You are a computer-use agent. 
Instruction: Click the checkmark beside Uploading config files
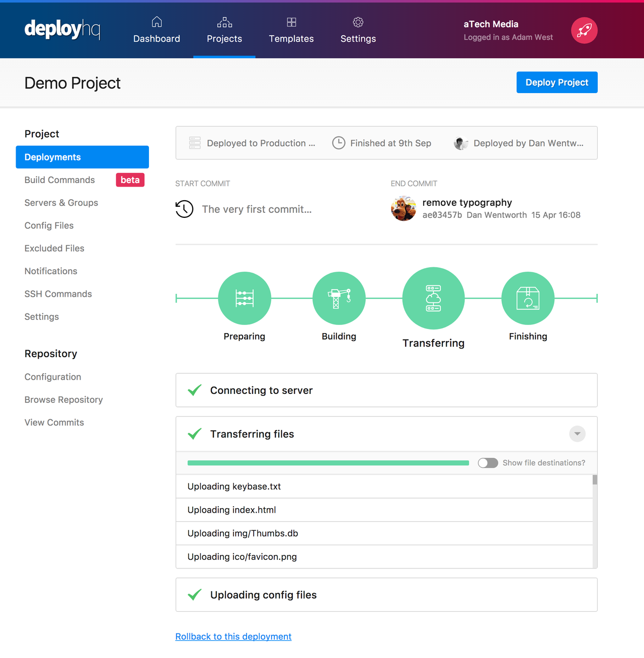(x=194, y=595)
